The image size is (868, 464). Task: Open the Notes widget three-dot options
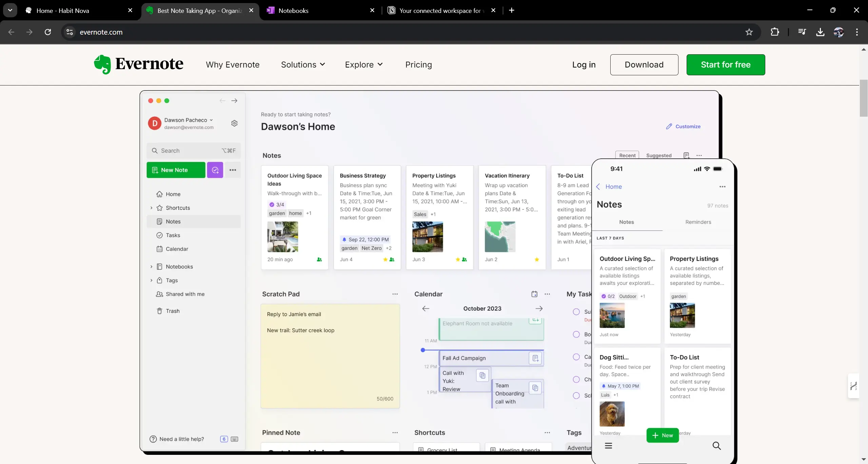(x=699, y=155)
